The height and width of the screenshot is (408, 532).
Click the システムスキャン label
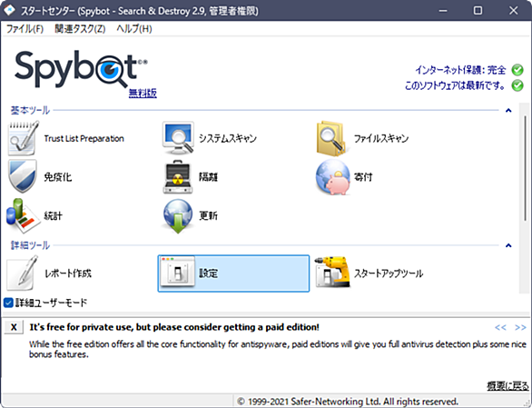click(x=228, y=138)
